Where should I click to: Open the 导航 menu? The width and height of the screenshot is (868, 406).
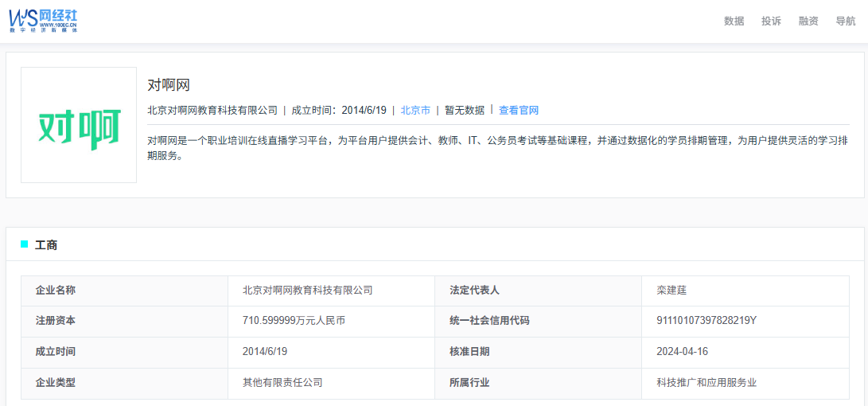coord(845,21)
